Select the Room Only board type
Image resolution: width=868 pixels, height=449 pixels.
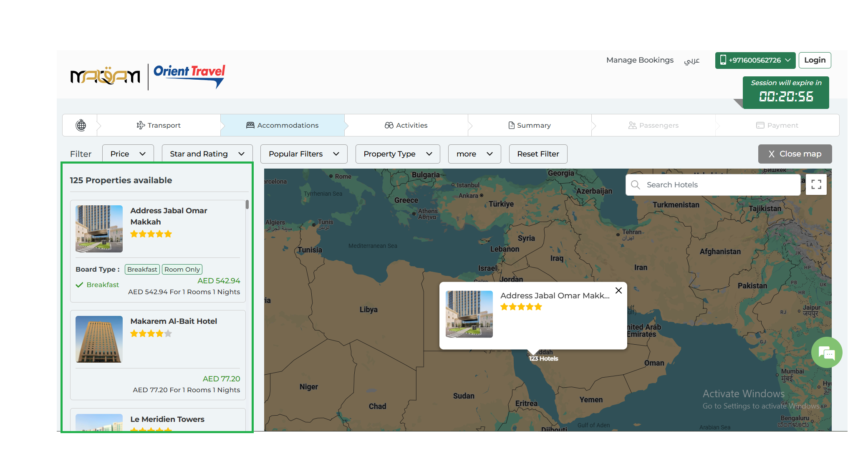click(182, 270)
